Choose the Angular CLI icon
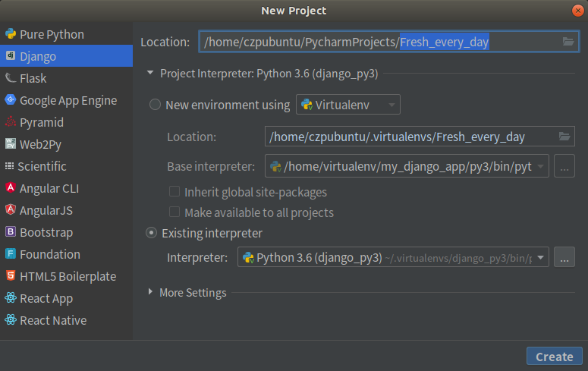 pyautogui.click(x=11, y=188)
